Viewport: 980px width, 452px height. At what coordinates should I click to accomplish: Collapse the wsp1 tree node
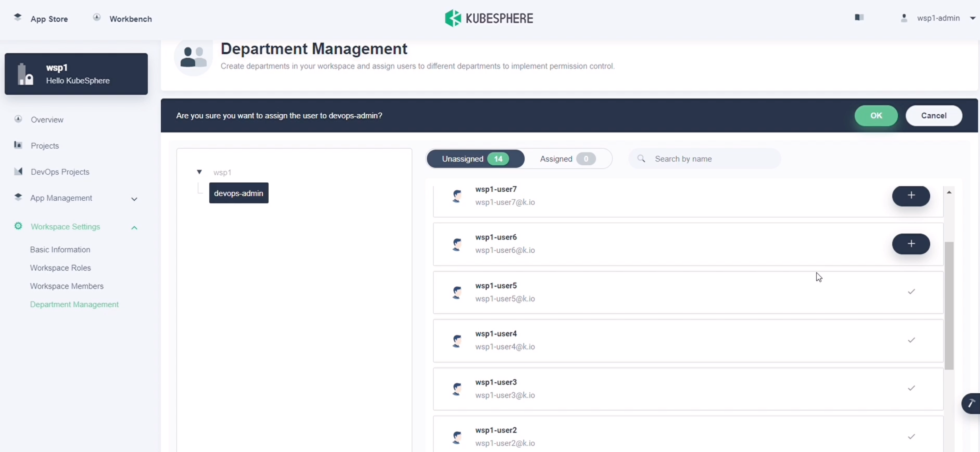point(199,172)
